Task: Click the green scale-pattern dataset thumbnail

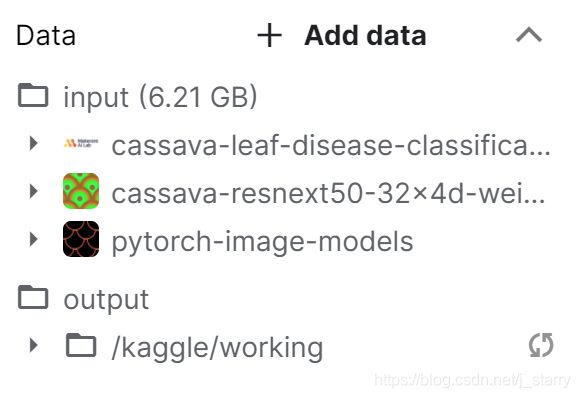Action: (81, 191)
